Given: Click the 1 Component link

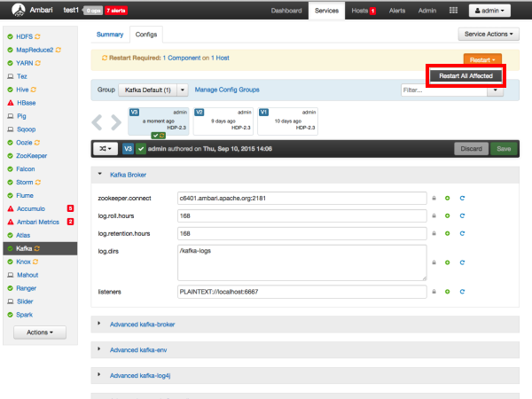Looking at the screenshot, I should (x=182, y=58).
